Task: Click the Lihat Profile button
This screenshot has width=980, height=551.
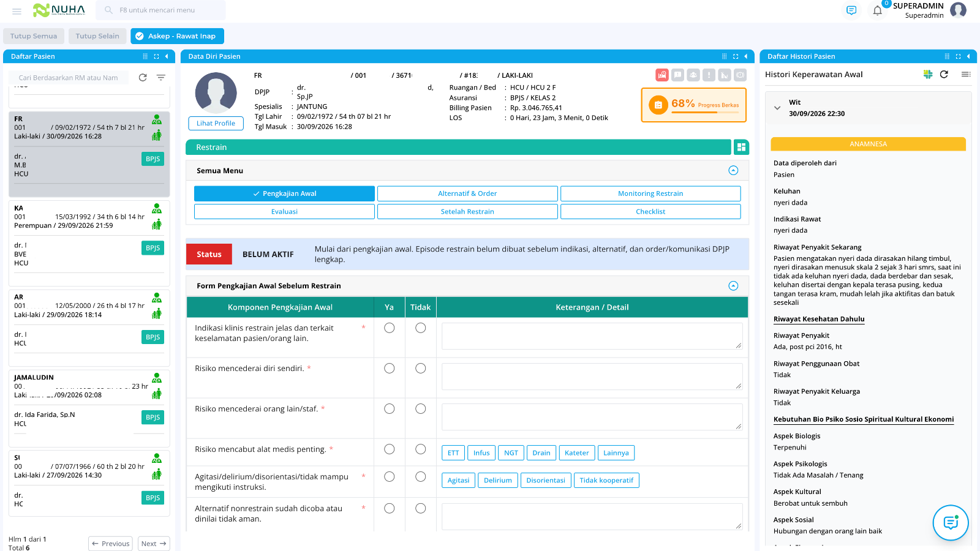Action: point(216,123)
